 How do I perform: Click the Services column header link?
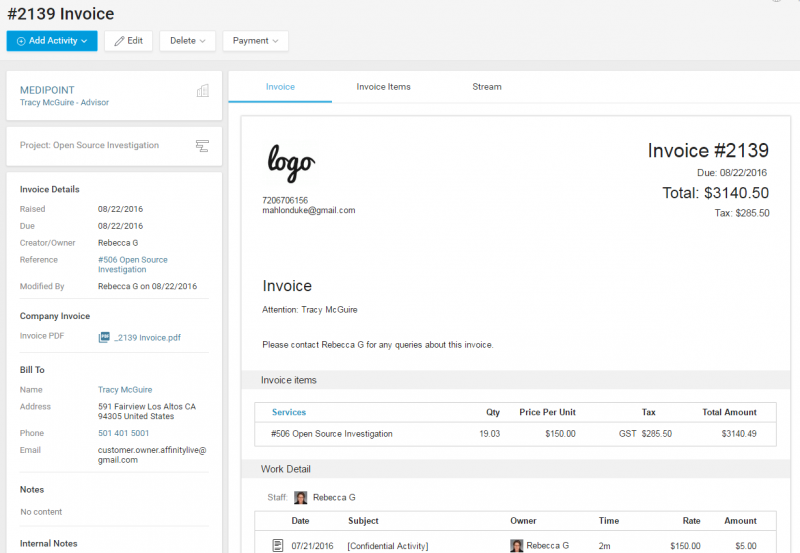(x=289, y=412)
